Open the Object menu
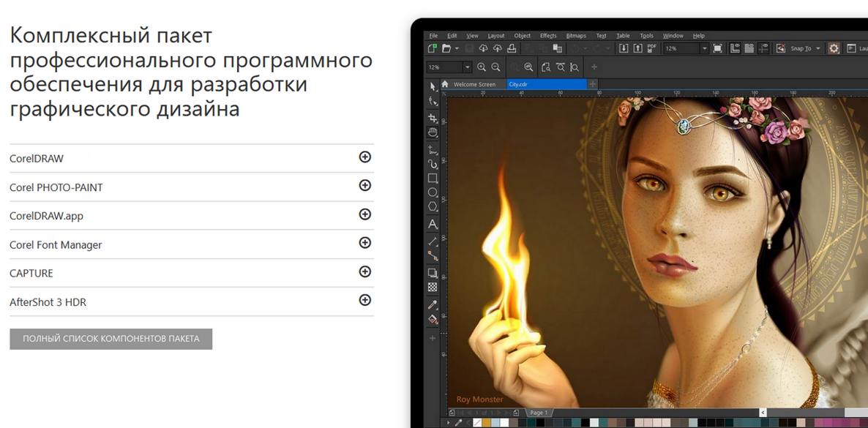The height and width of the screenshot is (428, 868). pos(523,35)
